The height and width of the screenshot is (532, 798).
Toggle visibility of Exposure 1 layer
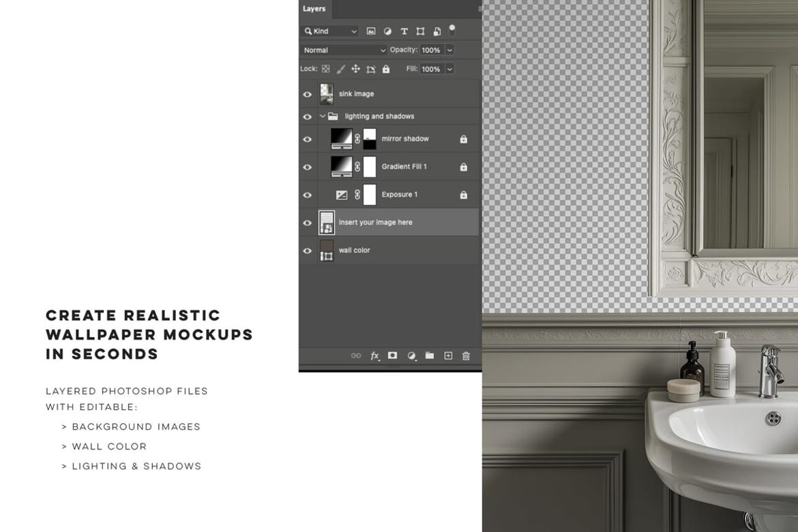tap(308, 195)
